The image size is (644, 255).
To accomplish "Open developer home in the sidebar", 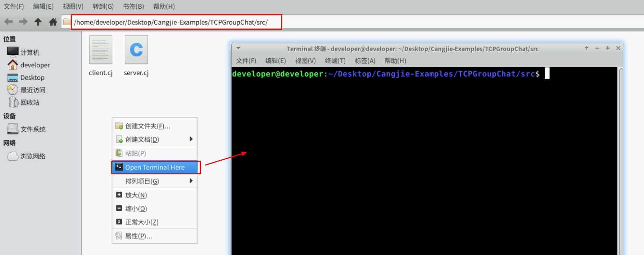I will (29, 65).
